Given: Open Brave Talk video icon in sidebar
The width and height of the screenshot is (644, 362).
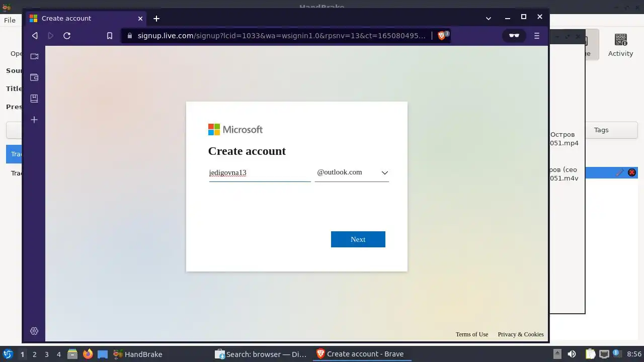Looking at the screenshot, I should pyautogui.click(x=34, y=56).
